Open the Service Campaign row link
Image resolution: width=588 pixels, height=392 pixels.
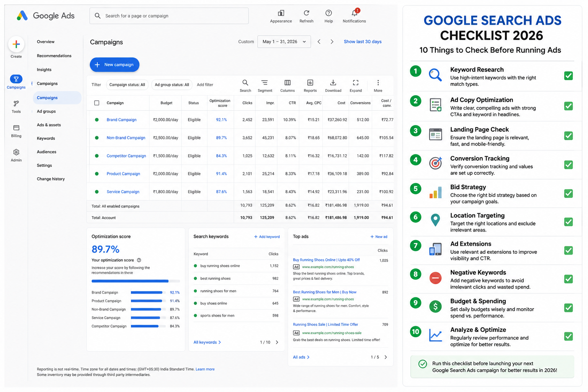click(x=123, y=192)
